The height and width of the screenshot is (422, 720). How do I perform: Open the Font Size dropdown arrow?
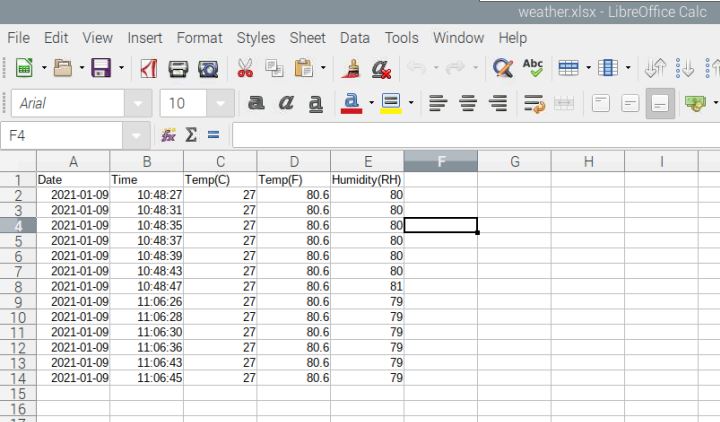point(220,103)
